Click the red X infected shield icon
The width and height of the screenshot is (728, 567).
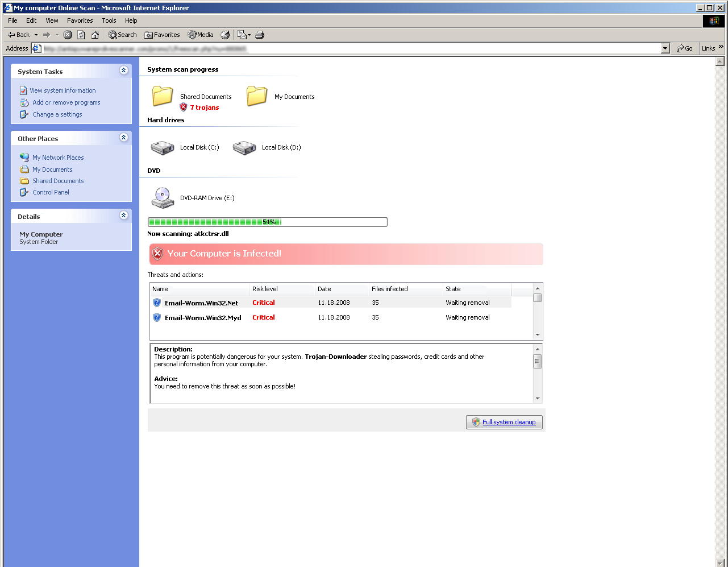pyautogui.click(x=157, y=254)
